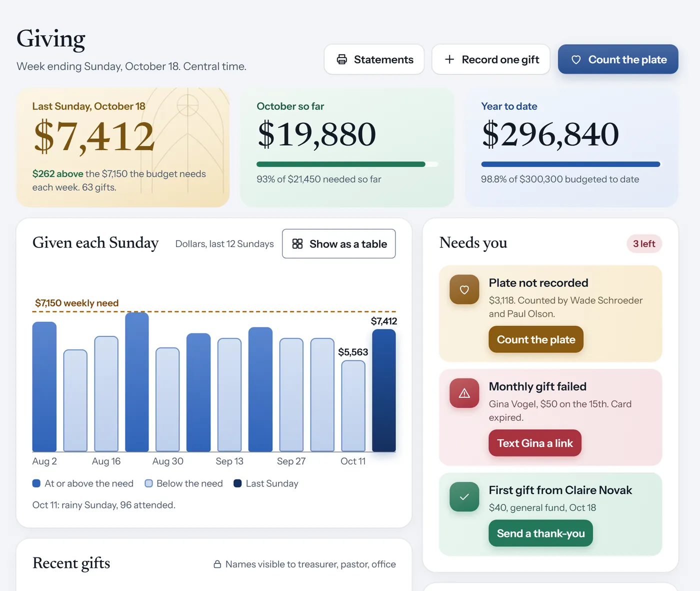Click the Monthly gift failed title
Screen dimensions: 700x591
pyautogui.click(x=537, y=386)
